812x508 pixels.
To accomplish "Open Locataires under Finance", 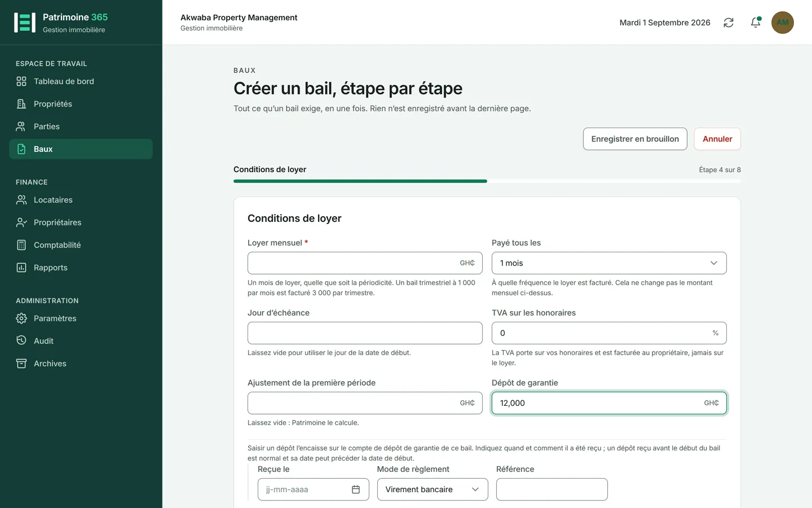I will 81,200.
